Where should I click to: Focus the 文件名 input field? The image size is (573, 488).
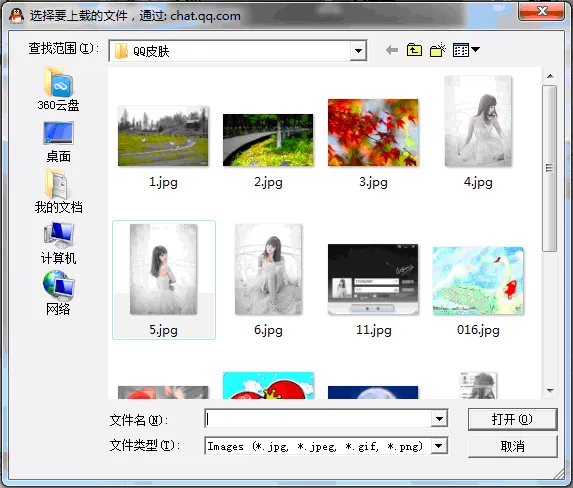click(x=318, y=419)
